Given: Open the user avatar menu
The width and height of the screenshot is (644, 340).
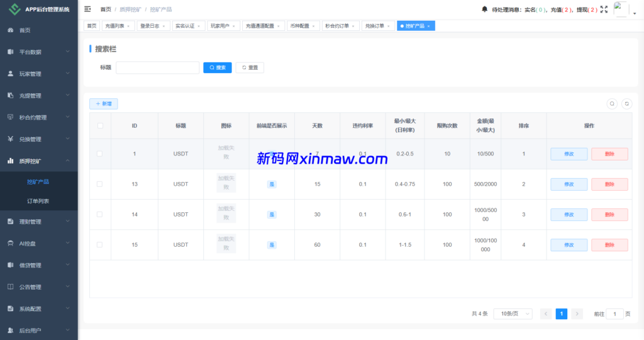Looking at the screenshot, I should pyautogui.click(x=621, y=9).
